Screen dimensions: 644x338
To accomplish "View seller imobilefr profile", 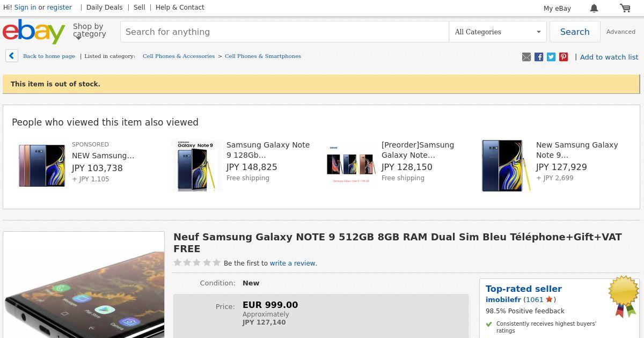I will (x=503, y=299).
